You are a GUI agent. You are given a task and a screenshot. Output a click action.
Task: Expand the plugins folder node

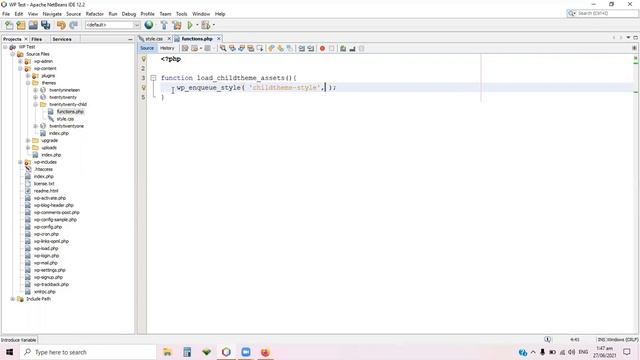pos(28,76)
